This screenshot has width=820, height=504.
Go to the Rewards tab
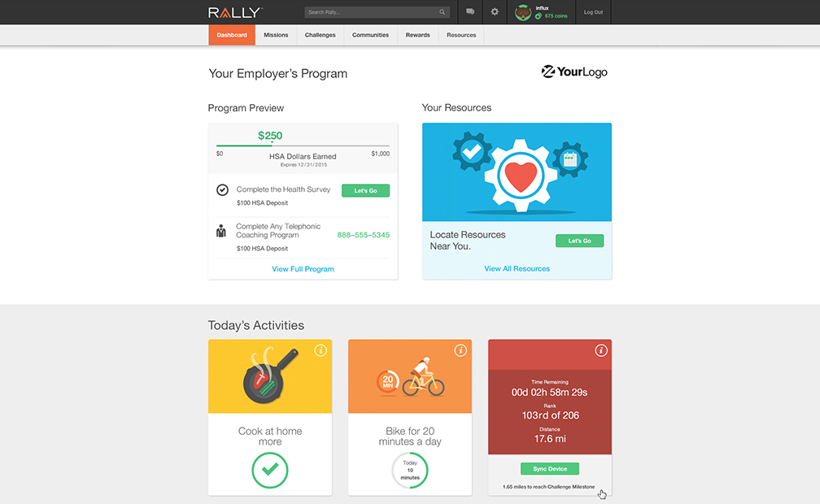417,35
